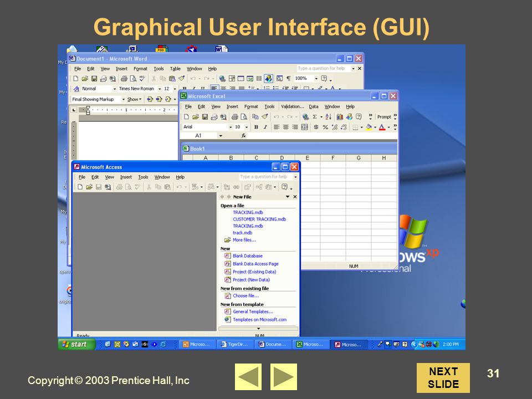
Task: Toggle the active Align Left button in Word
Action: pos(214,88)
